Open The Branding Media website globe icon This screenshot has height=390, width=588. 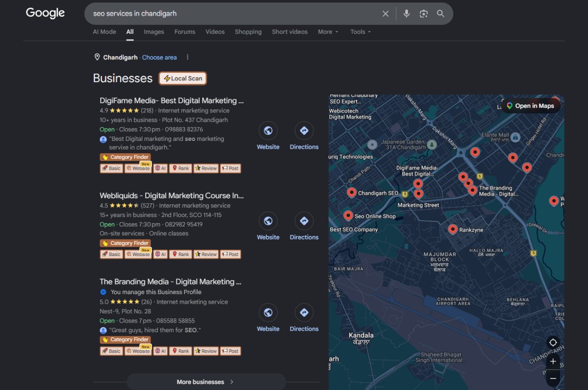268,313
